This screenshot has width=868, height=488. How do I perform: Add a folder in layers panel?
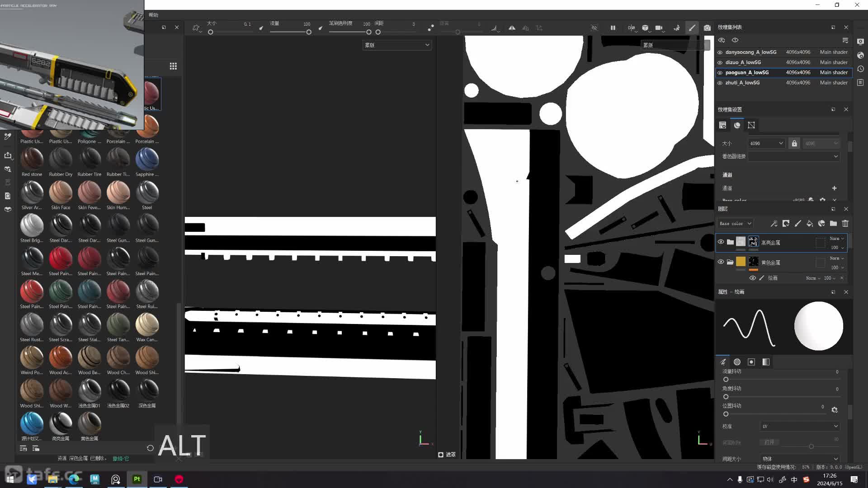pyautogui.click(x=833, y=224)
